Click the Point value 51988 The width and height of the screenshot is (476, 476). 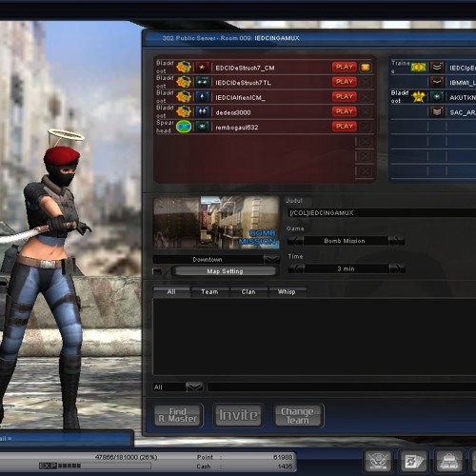(283, 457)
